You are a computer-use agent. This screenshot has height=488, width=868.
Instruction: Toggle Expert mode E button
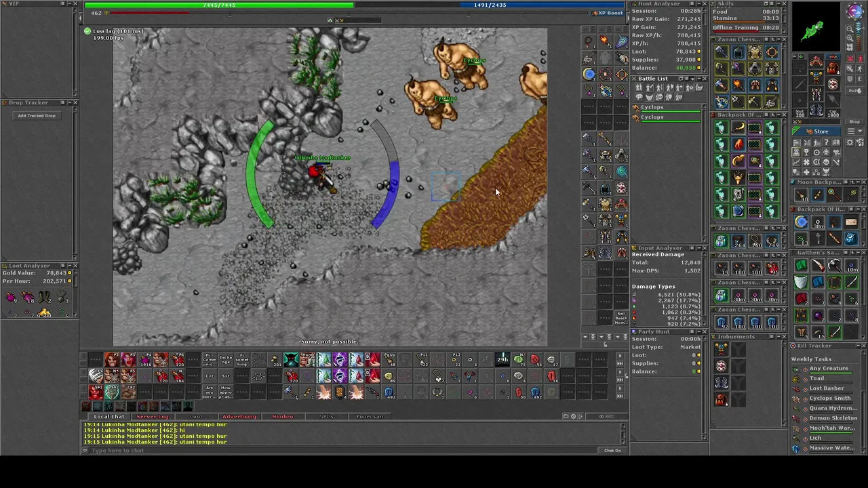860,79
